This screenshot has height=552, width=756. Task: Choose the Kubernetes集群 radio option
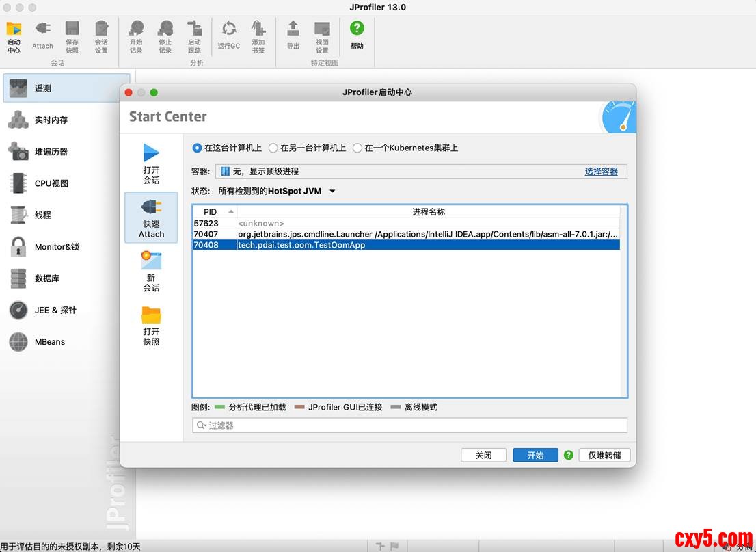[357, 148]
